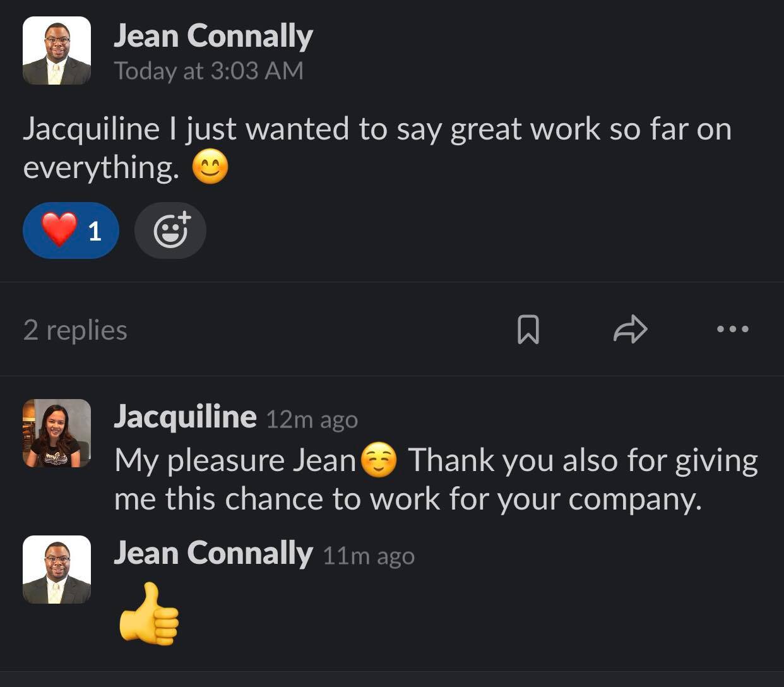The image size is (784, 687).
Task: Open the add reaction emoji picker
Action: point(170,230)
